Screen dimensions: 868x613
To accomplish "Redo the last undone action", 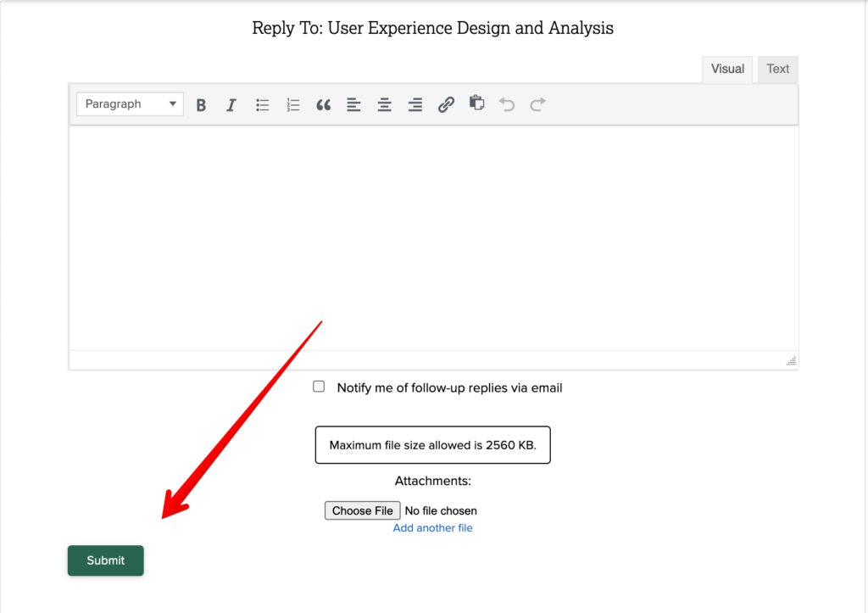I will (537, 103).
